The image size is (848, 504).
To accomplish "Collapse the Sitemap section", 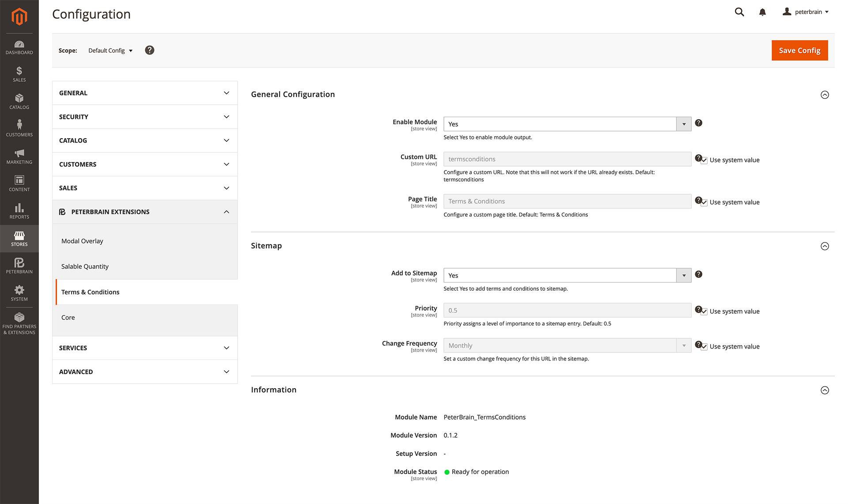I will (x=825, y=246).
